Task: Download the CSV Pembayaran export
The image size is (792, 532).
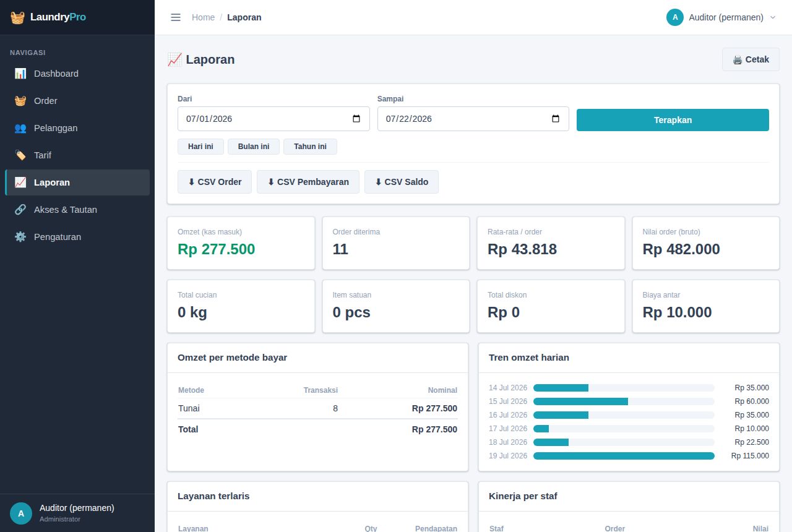Action: [x=308, y=182]
